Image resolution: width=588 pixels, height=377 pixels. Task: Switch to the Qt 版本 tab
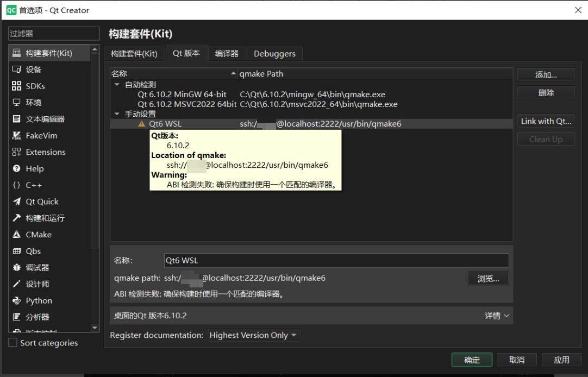click(x=186, y=53)
